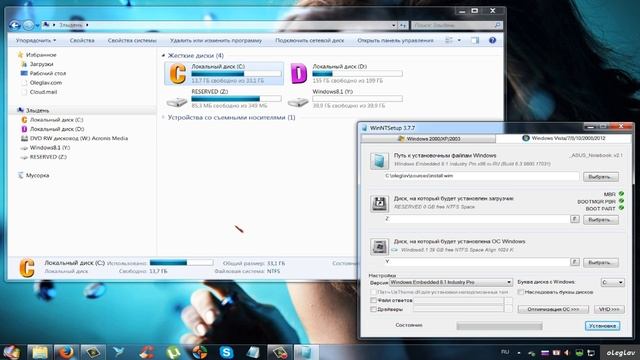Click Удалить или изменить программу
Screen dimensions: 640x360
pyautogui.click(x=216, y=40)
